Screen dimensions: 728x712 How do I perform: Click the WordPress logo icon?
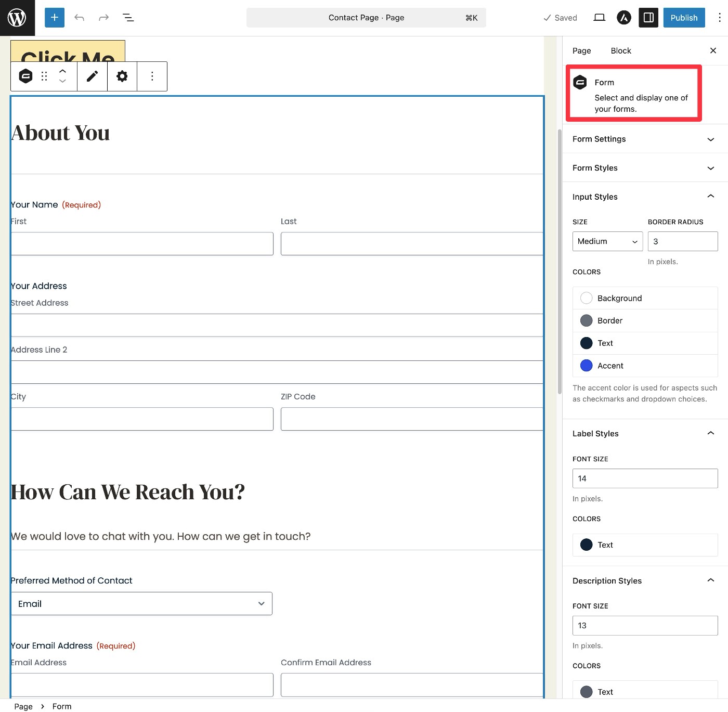17,18
